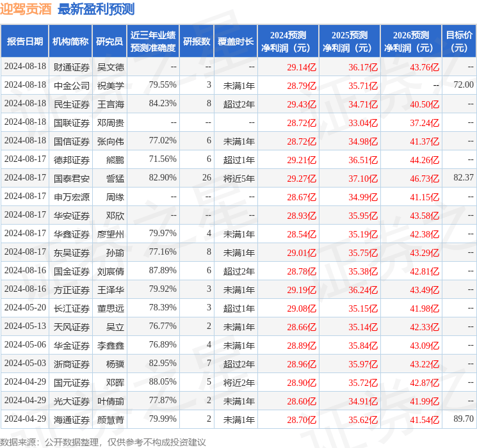477x448 pixels.
Task: Click analyst name 祝美学
Action: point(111,85)
